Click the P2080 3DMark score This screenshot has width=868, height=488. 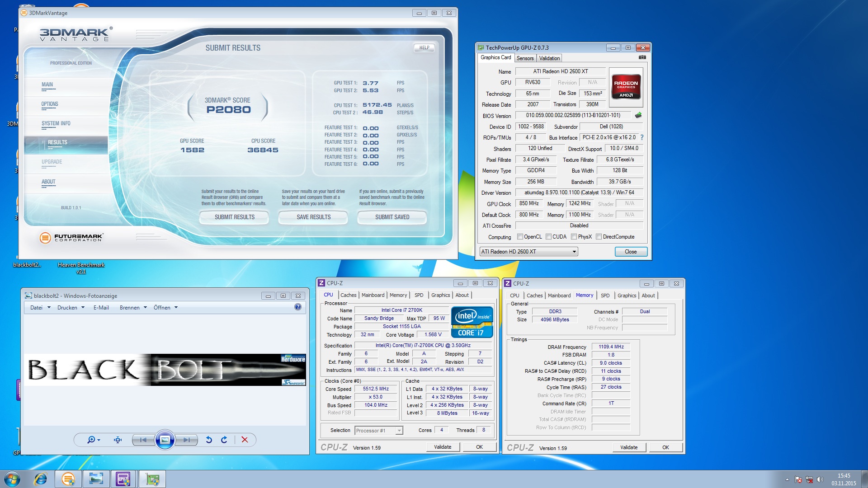pos(228,110)
